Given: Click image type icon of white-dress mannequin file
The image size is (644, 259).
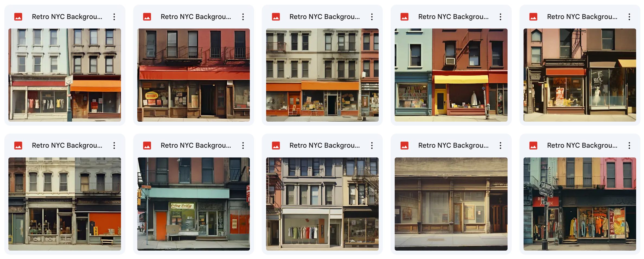Looking at the screenshot, I should pyautogui.click(x=533, y=17).
